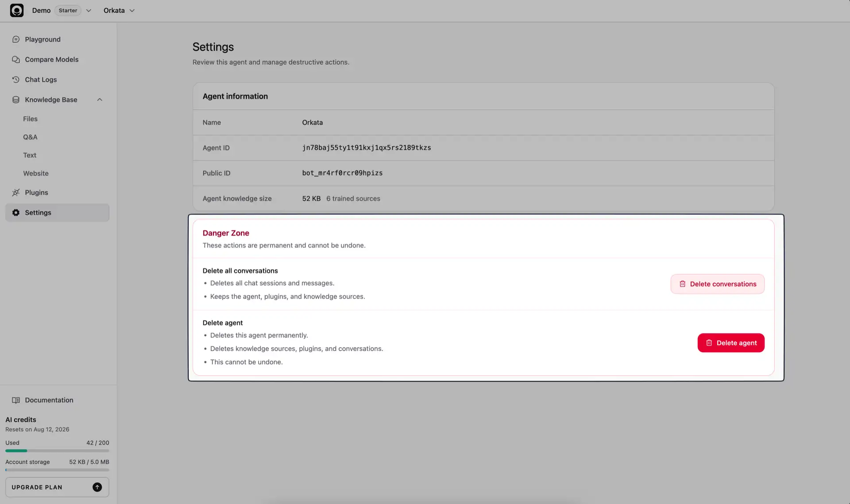Open Text under Knowledge Base
Image resolution: width=850 pixels, height=504 pixels.
[x=30, y=155]
